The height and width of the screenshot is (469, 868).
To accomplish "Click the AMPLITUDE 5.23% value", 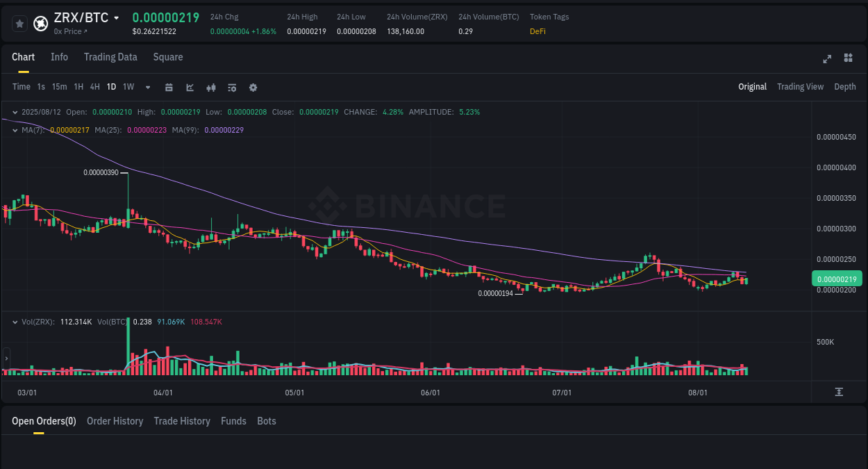I will pyautogui.click(x=469, y=112).
